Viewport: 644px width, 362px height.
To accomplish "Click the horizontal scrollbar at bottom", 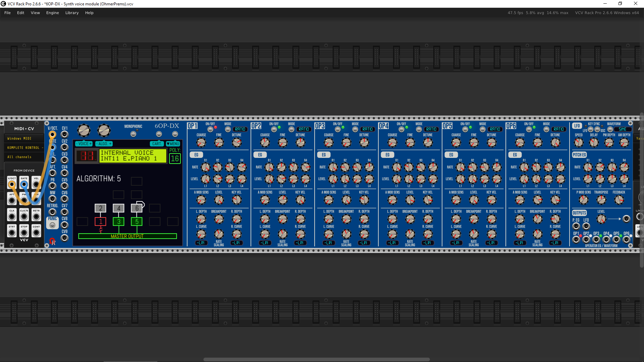I will click(316, 359).
